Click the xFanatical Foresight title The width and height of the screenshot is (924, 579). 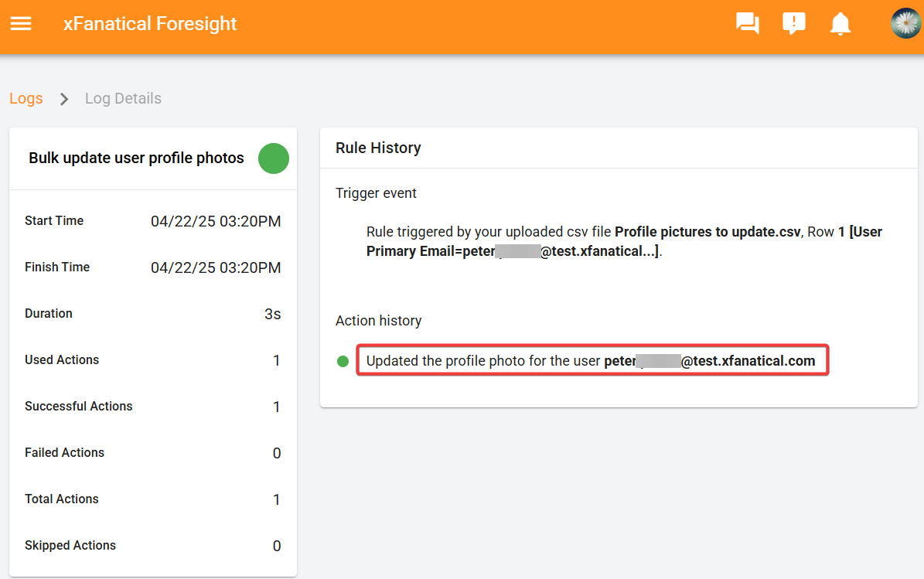coord(150,23)
